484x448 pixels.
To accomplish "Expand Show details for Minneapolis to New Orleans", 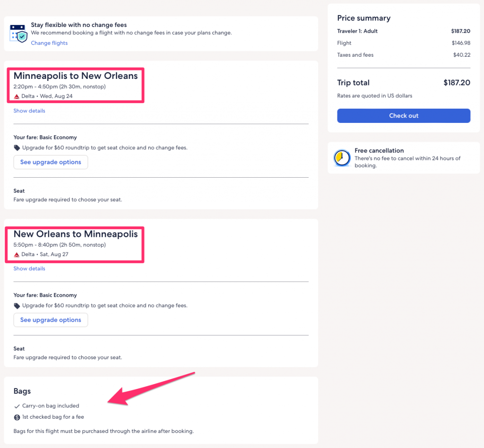I will [29, 111].
